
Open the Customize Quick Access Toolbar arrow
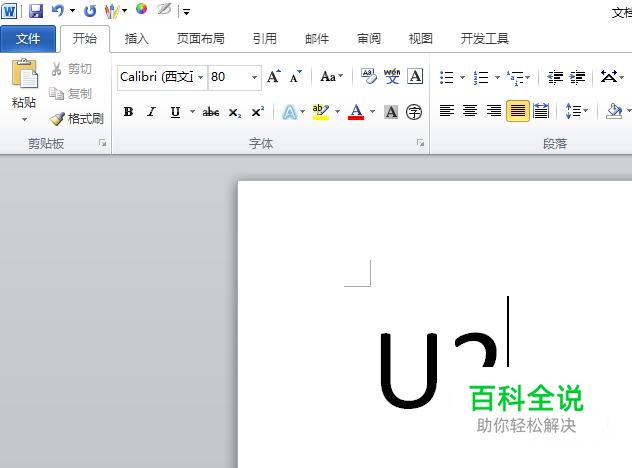(x=186, y=12)
